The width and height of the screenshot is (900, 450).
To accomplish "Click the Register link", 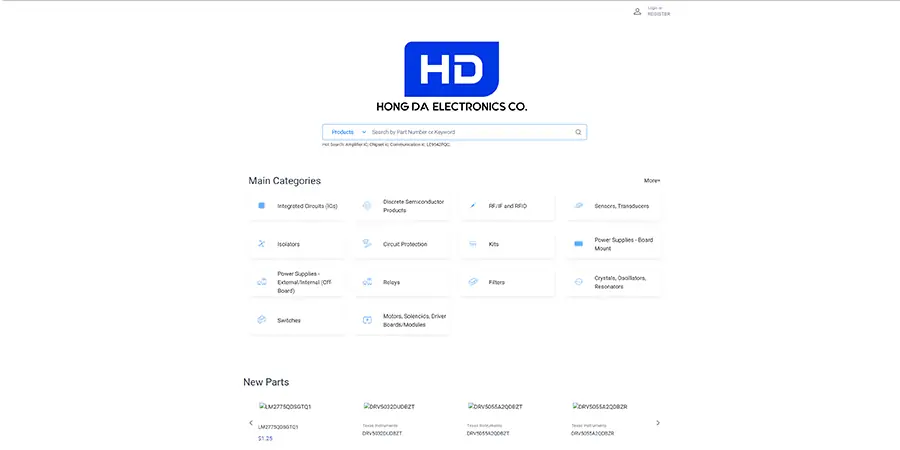I will coord(659,14).
